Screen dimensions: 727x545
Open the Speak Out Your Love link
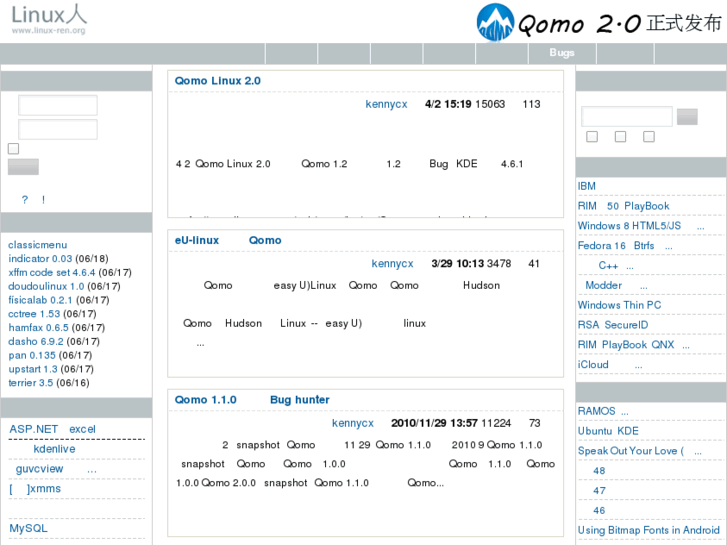[x=640, y=451]
